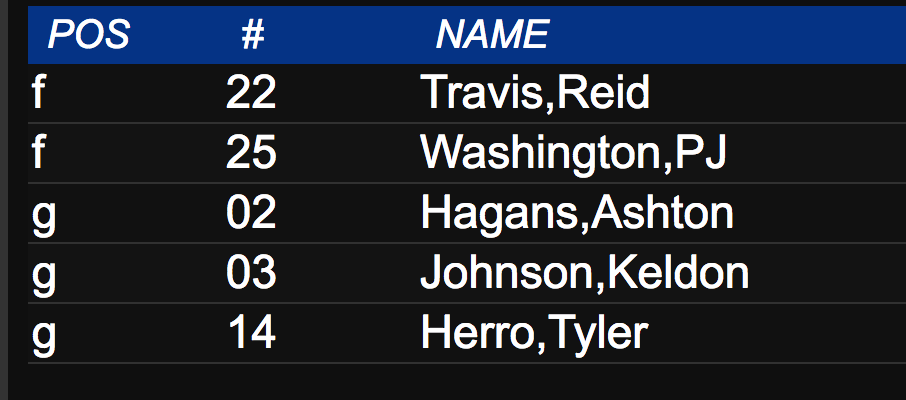Click jersey number 22
The height and width of the screenshot is (400, 906).
pos(251,92)
